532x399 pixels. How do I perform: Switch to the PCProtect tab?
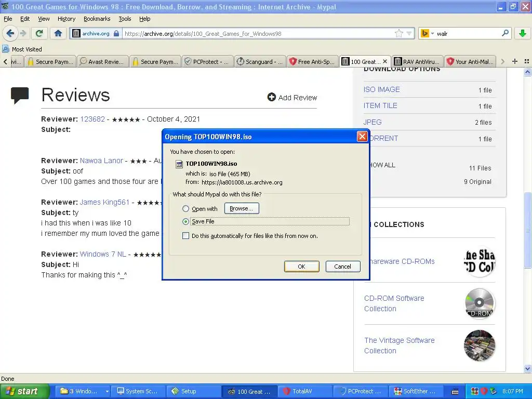(208, 61)
